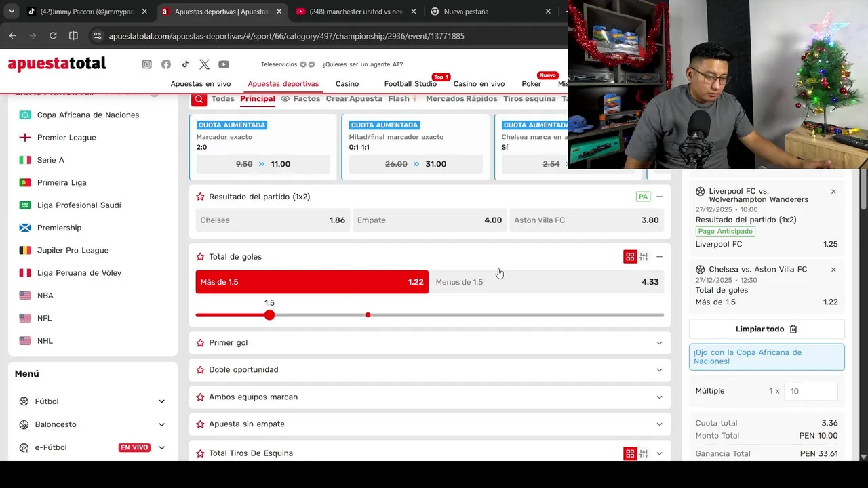Viewport: 868px width, 488px height.
Task: Click ¿Quieres ser un agente AT? link
Action: tap(363, 64)
